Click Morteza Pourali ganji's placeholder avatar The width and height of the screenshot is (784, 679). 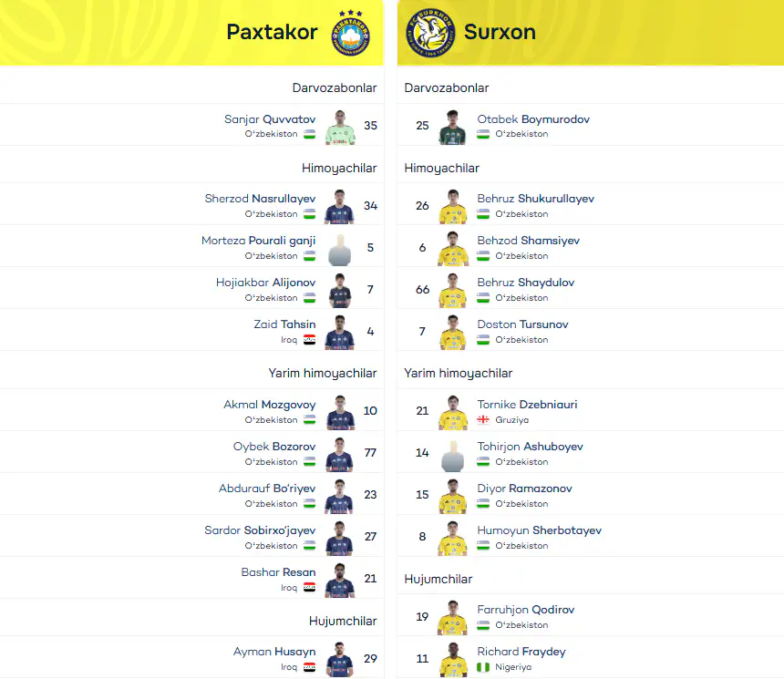340,250
